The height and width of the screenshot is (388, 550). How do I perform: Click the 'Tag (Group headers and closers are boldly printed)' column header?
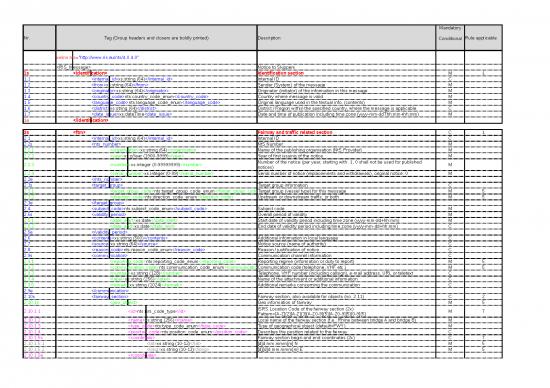tap(156, 38)
